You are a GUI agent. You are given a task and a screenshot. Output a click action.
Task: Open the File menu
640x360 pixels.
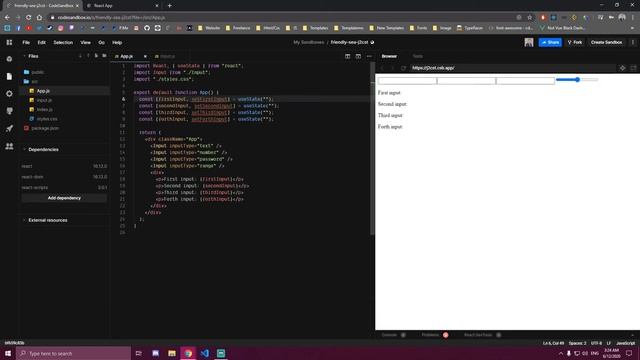tap(26, 42)
